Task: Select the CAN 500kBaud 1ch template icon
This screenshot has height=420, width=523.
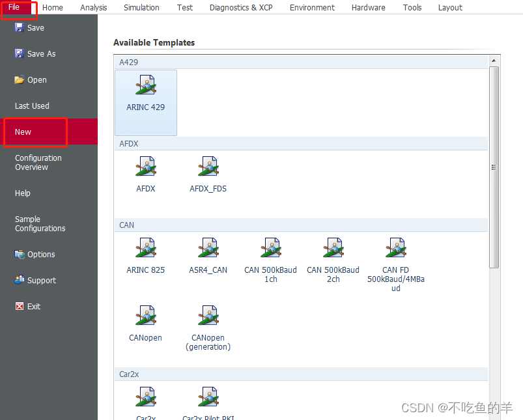Action: (x=270, y=247)
